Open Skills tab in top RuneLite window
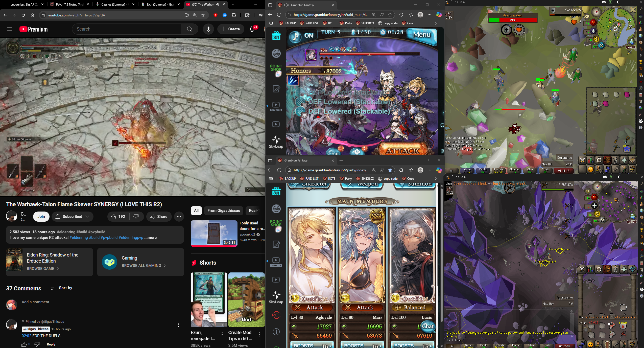Image resolution: width=644 pixels, height=348 pixels. [x=591, y=160]
